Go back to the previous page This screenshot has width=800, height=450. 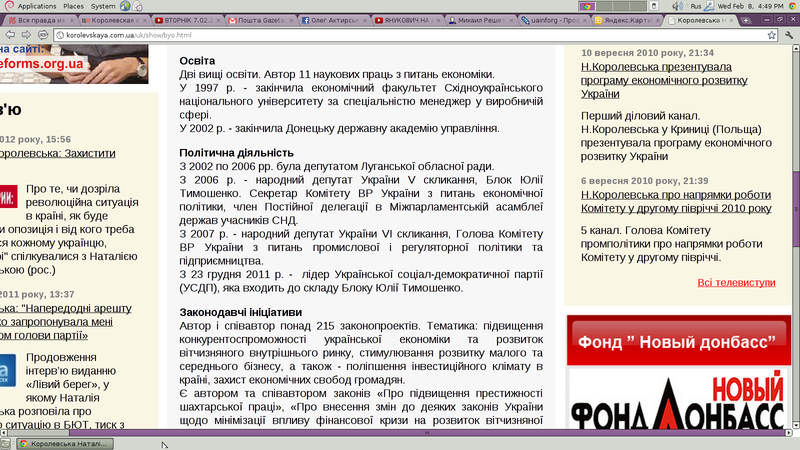[10, 35]
